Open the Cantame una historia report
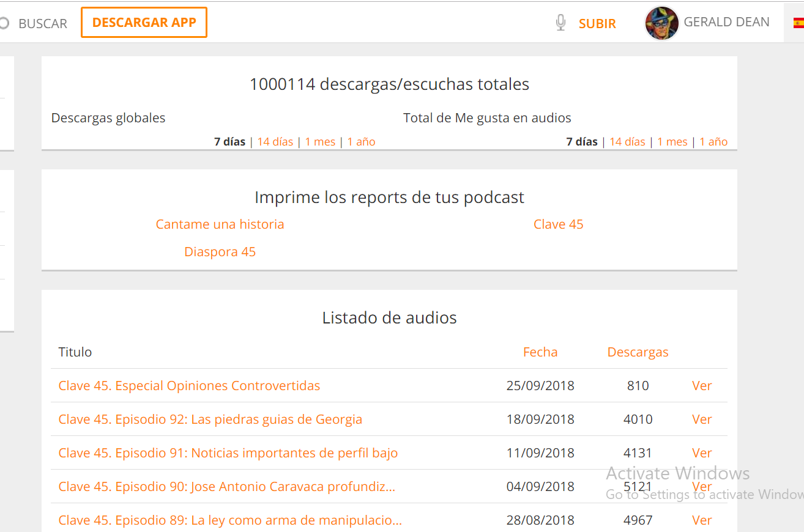Screen dimensions: 804x532 [220, 224]
